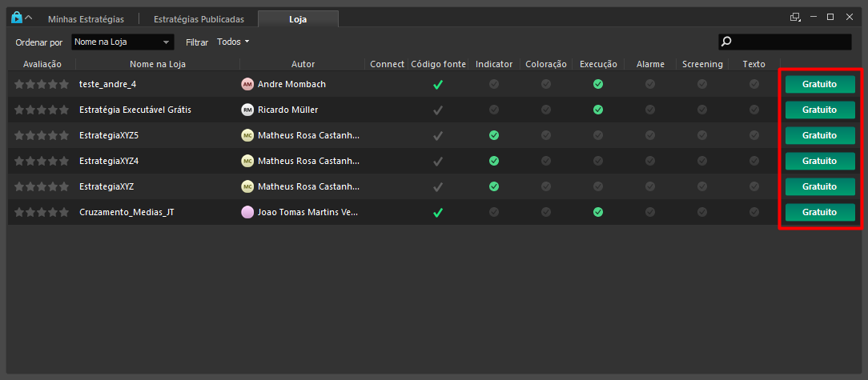Click the Autor column header
The width and height of the screenshot is (868, 380).
(303, 64)
